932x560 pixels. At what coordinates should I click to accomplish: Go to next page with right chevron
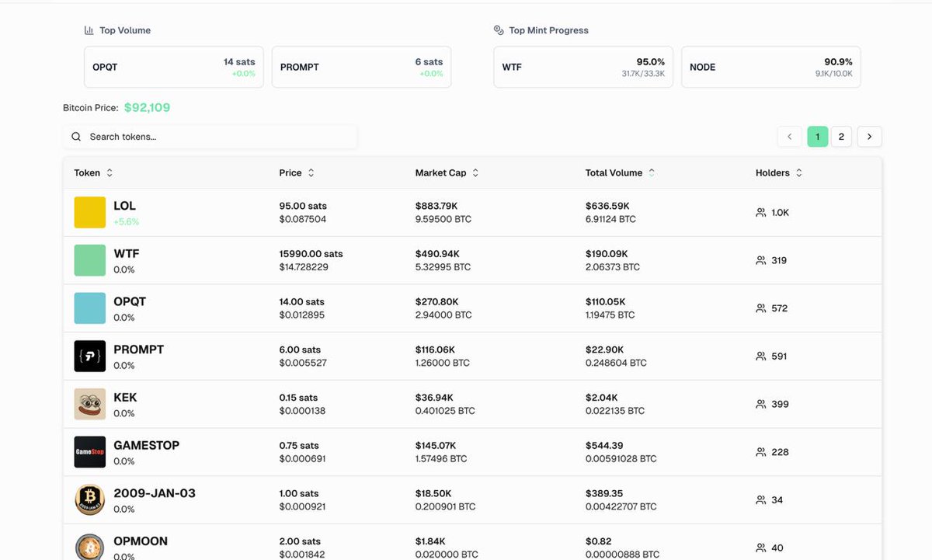(869, 137)
